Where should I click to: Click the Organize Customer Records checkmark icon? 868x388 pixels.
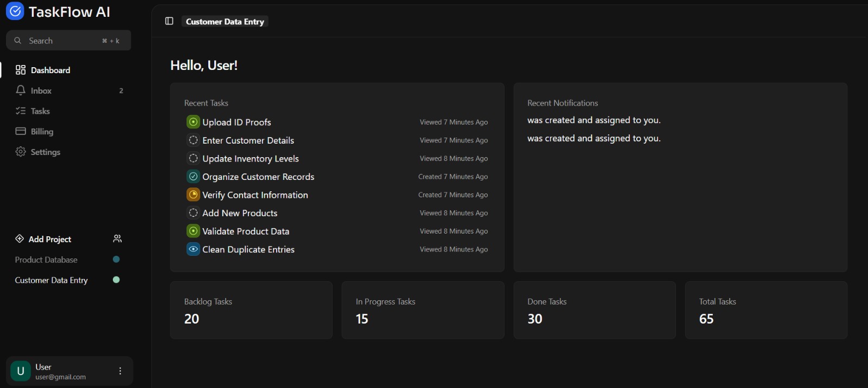(x=193, y=177)
